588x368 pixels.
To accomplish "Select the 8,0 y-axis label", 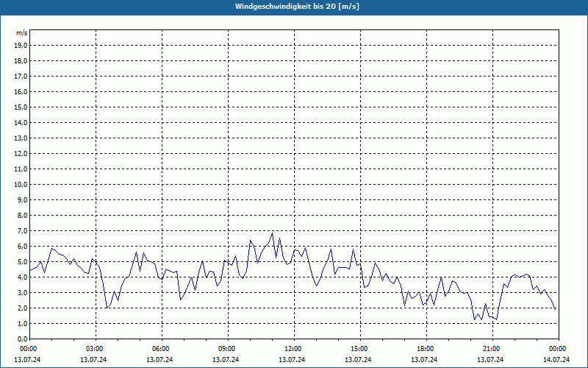I will click(22, 215).
